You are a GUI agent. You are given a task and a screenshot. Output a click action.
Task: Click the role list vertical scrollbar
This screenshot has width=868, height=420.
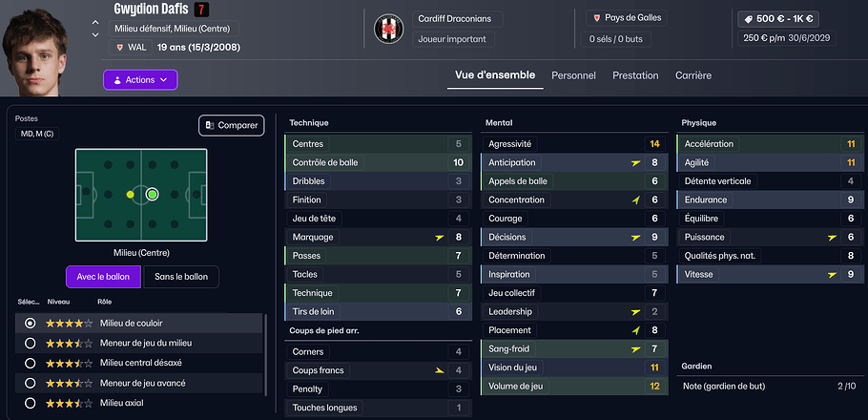(265, 353)
